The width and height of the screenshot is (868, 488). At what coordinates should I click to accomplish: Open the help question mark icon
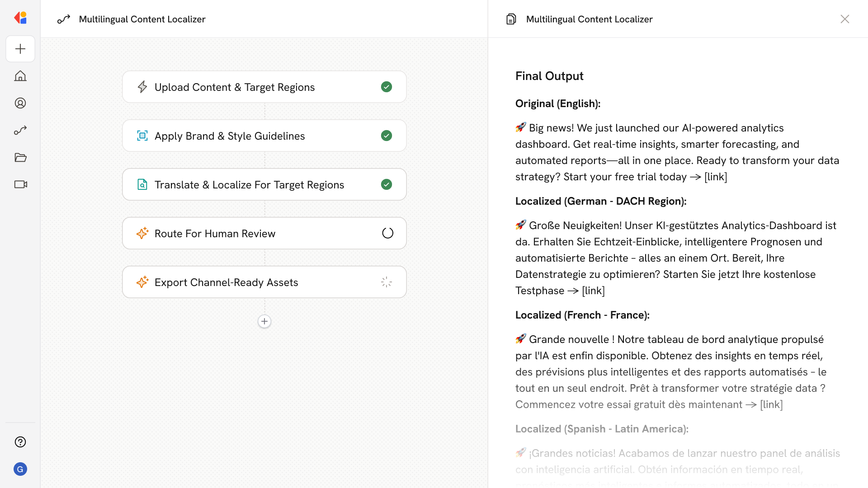(x=20, y=442)
